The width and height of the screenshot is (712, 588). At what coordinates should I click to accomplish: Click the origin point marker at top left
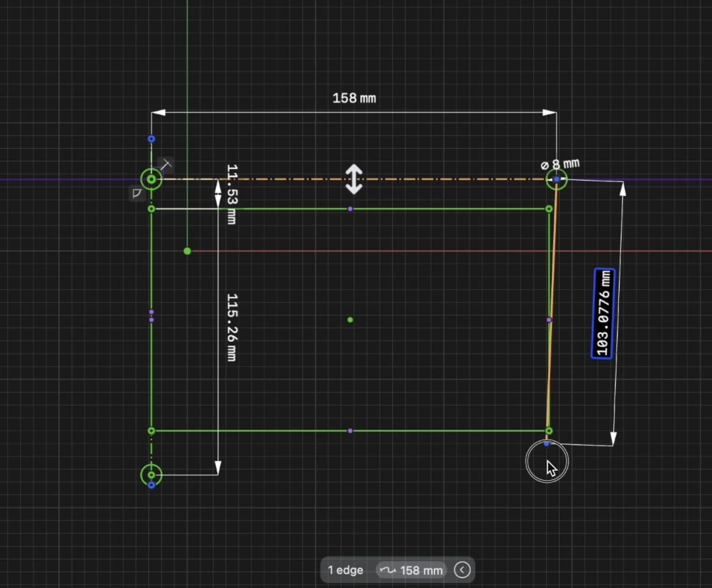[151, 179]
